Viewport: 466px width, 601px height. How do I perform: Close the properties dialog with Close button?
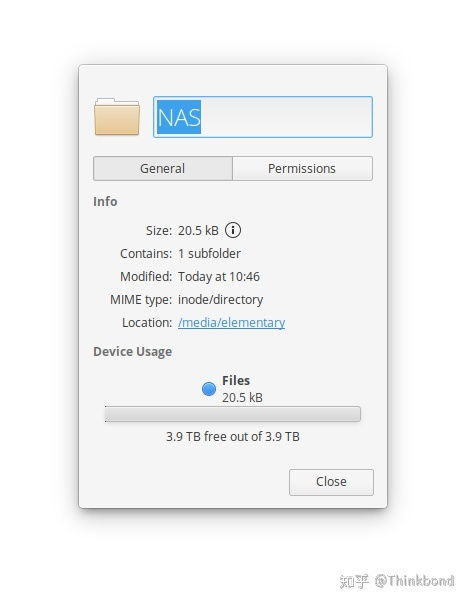(331, 482)
